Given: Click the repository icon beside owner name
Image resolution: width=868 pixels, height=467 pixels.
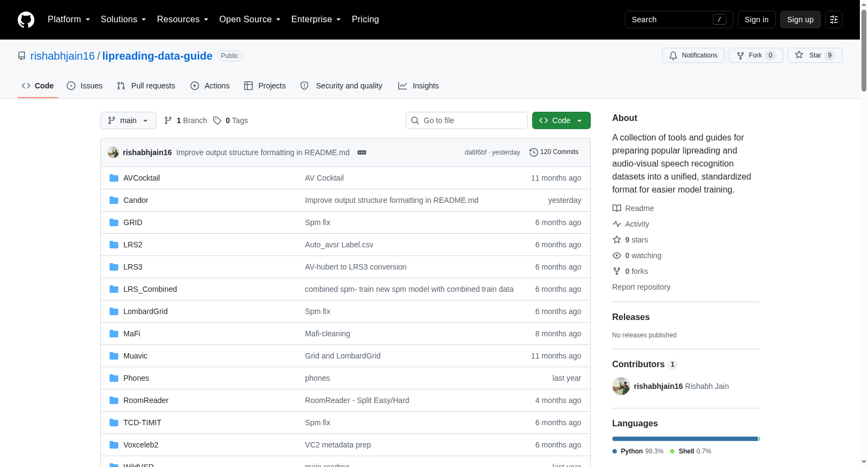Looking at the screenshot, I should pyautogui.click(x=22, y=56).
